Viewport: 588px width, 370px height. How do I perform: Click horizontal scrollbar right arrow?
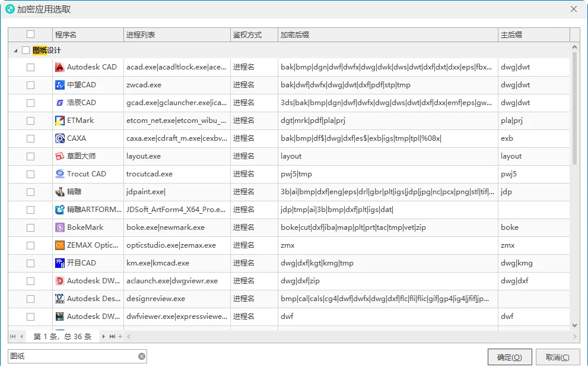click(574, 337)
